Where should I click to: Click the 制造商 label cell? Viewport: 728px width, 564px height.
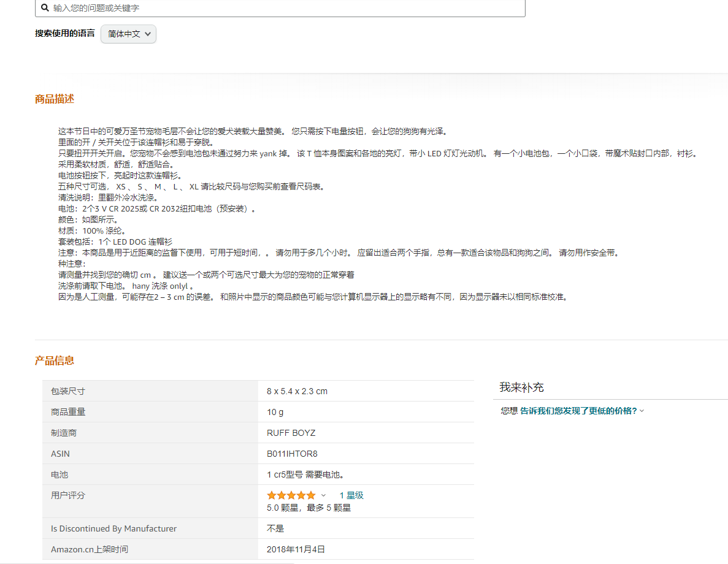click(x=150, y=433)
